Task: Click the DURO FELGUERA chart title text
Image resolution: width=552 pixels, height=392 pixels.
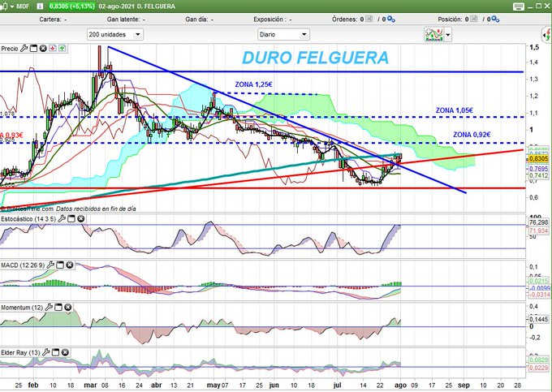Action: [x=316, y=58]
